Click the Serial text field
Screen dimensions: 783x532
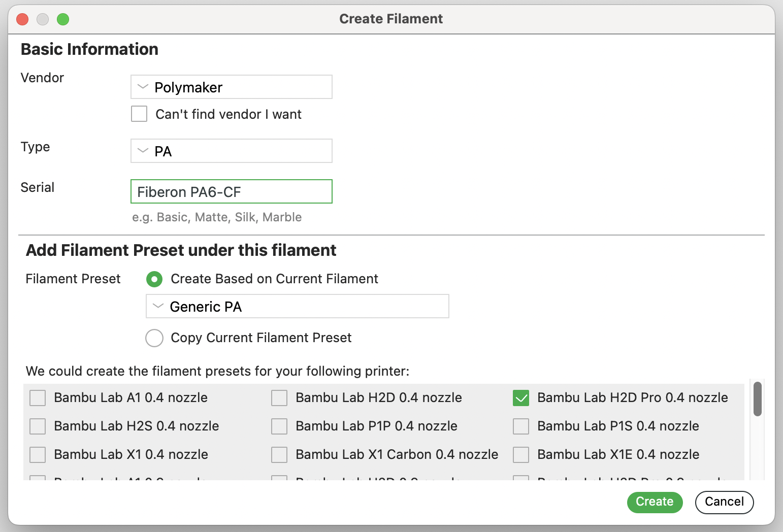coord(231,191)
